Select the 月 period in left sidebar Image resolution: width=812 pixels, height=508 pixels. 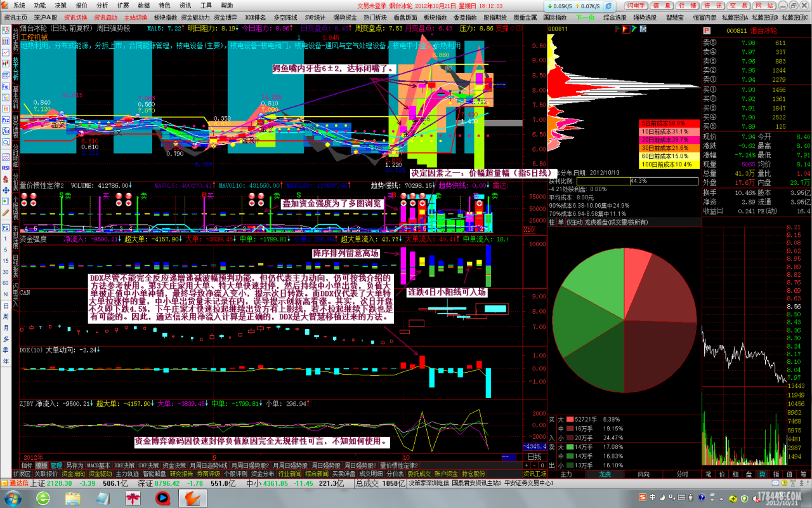(x=6, y=328)
